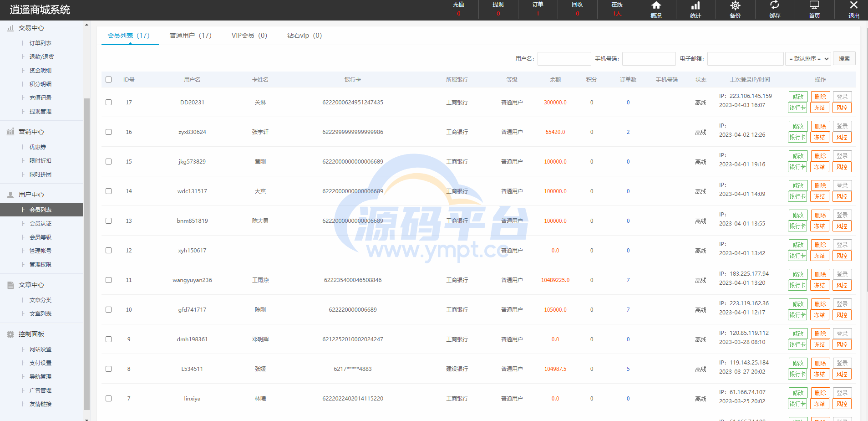This screenshot has height=421, width=868.
Task: Click 银行卡 for user jkg573829
Action: tap(797, 167)
